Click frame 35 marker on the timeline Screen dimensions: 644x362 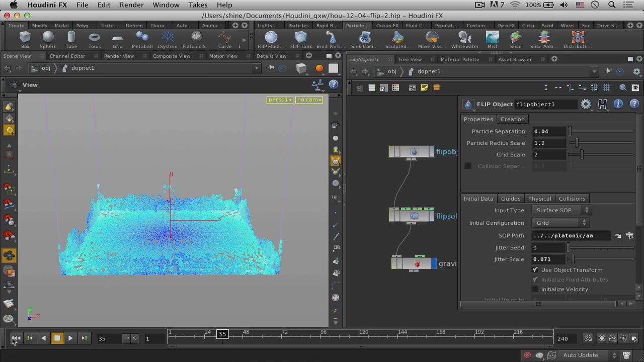coord(222,334)
